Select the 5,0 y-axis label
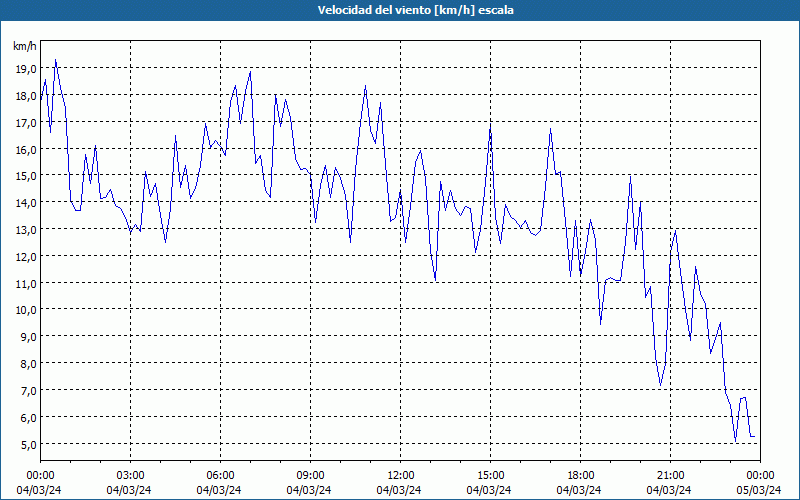The width and height of the screenshot is (800, 500). (x=28, y=444)
